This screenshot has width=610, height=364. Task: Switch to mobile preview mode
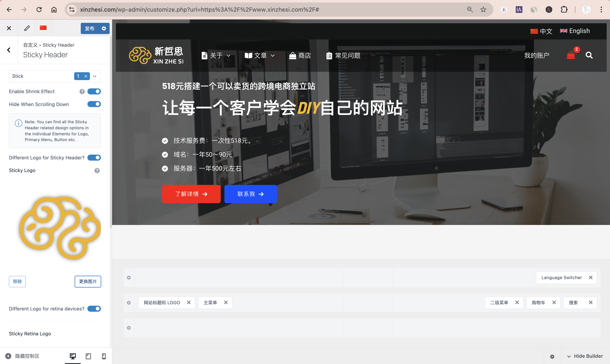(104, 356)
